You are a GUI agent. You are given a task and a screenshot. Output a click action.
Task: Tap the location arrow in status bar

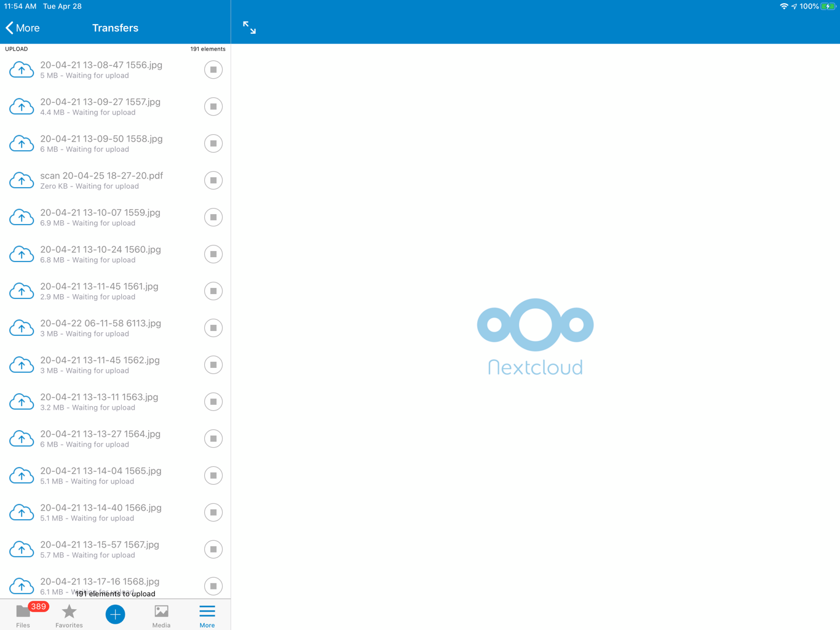tap(794, 6)
